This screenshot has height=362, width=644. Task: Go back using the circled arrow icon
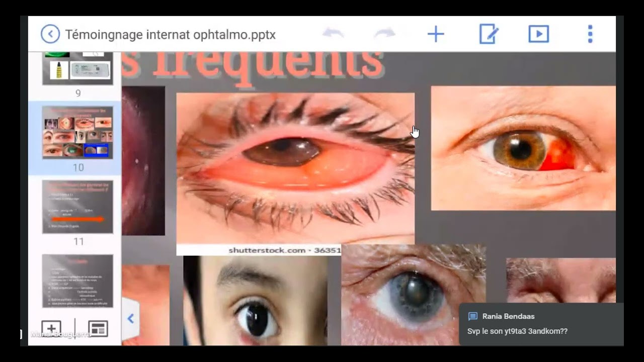(x=50, y=34)
